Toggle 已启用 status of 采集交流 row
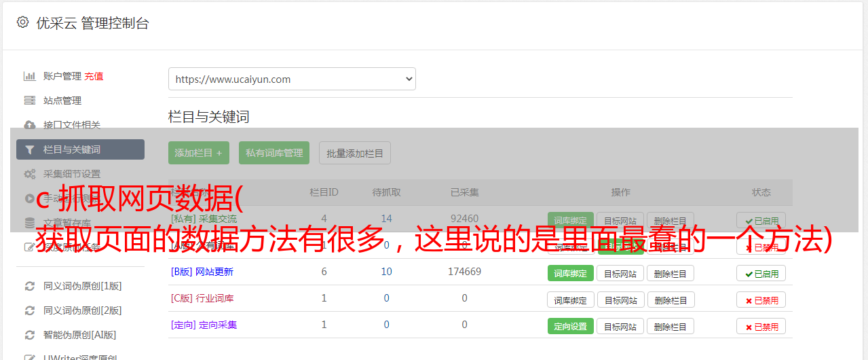Viewport: 868px width, 360px height. point(761,220)
